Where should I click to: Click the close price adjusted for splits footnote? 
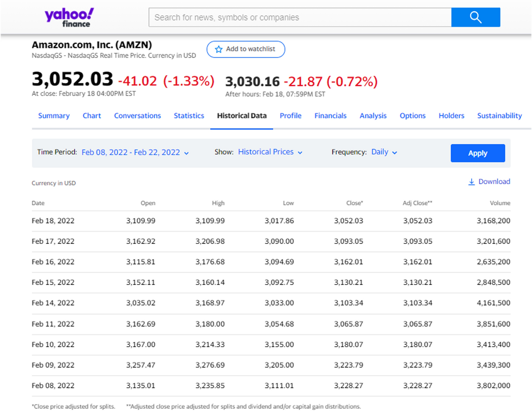click(x=74, y=406)
